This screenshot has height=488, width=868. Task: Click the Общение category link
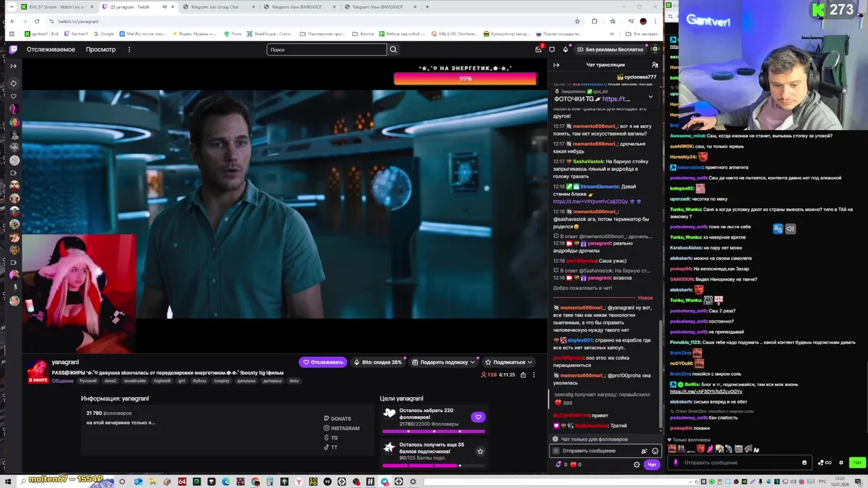click(x=62, y=381)
